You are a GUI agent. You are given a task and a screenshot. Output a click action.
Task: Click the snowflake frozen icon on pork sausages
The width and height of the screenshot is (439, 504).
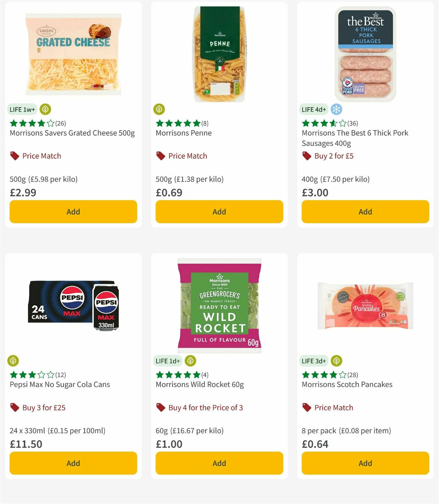point(337,109)
